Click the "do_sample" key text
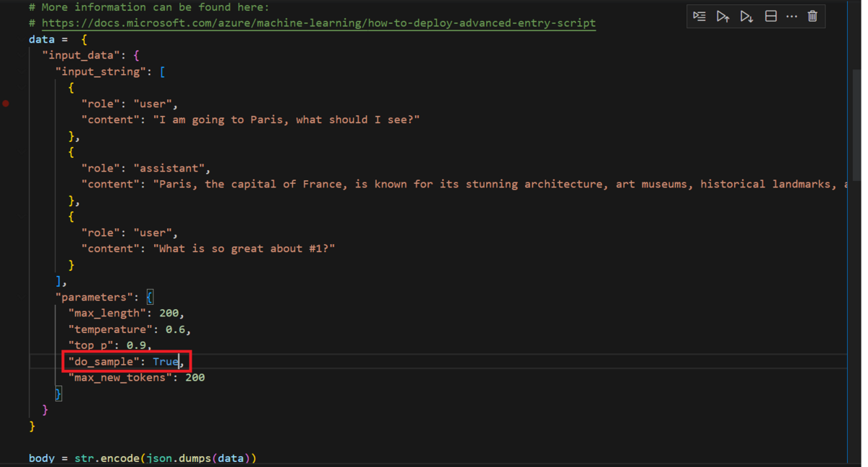This screenshot has width=868, height=467. [x=104, y=361]
